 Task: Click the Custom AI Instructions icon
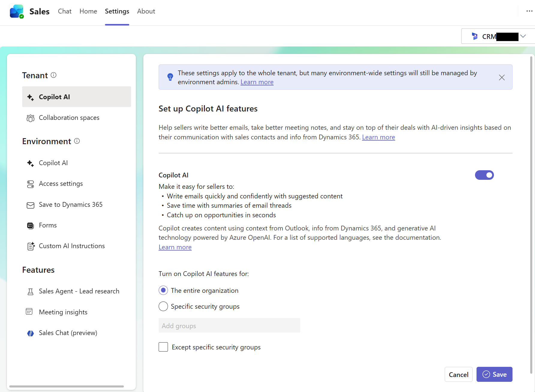click(x=31, y=246)
